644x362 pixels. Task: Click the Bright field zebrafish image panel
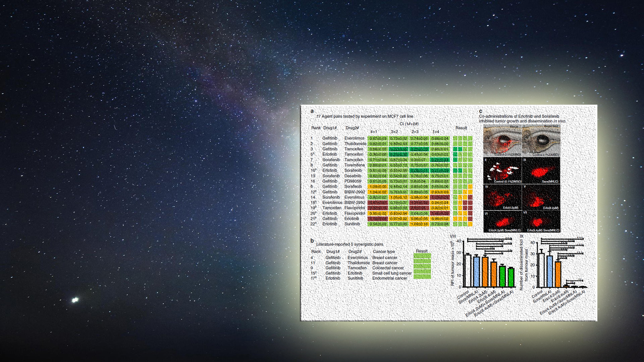pos(541,140)
